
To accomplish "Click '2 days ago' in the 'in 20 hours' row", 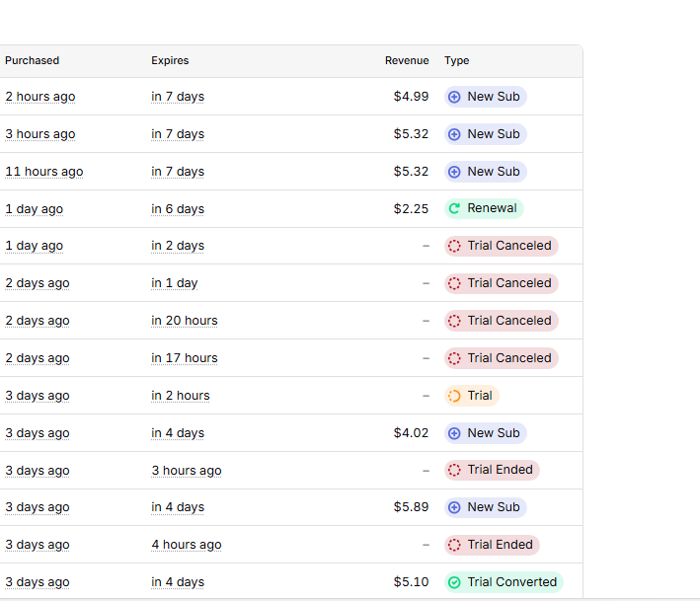I will click(x=38, y=321).
